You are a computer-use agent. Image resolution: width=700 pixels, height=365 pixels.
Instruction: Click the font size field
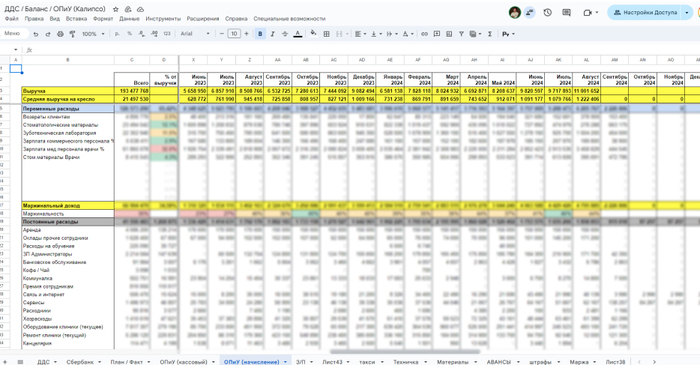click(234, 34)
